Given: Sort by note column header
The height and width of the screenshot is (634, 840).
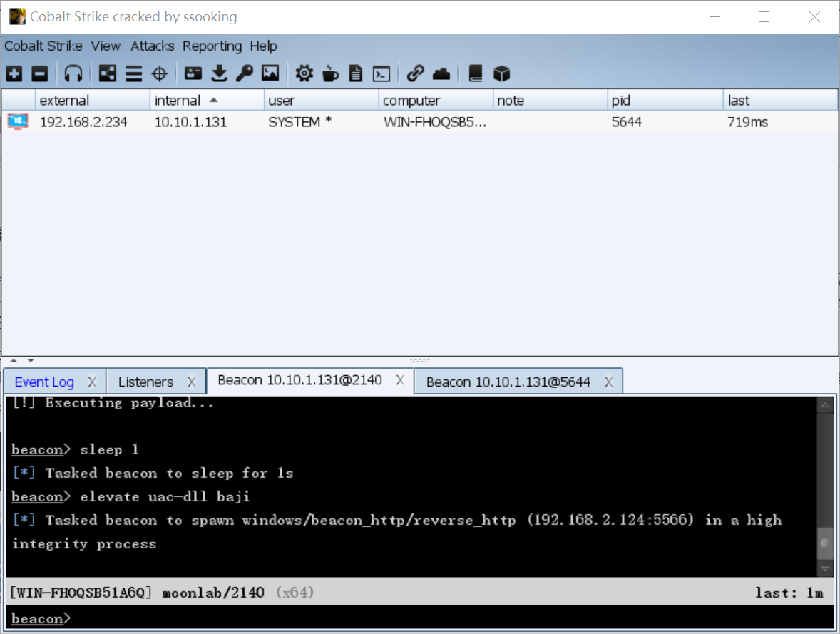Looking at the screenshot, I should (550, 101).
